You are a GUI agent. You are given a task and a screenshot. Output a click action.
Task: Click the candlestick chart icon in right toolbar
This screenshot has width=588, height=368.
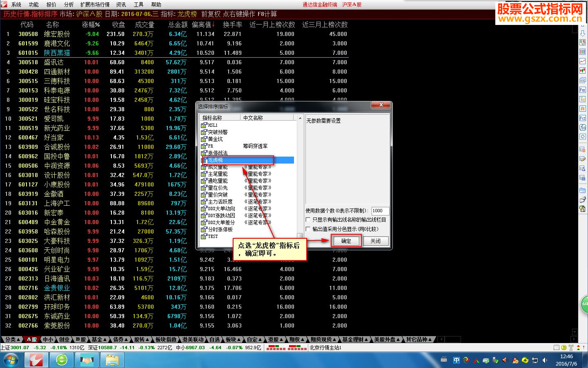(583, 71)
